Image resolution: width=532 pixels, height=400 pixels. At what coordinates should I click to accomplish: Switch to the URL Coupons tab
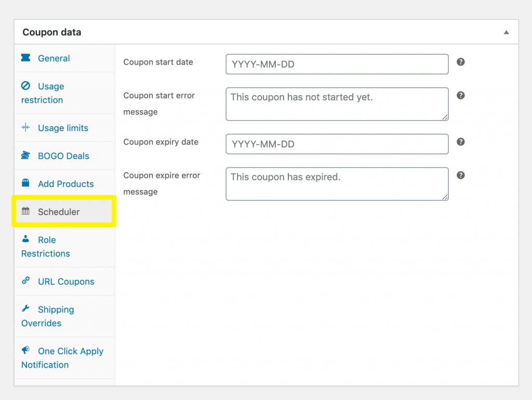click(x=64, y=281)
